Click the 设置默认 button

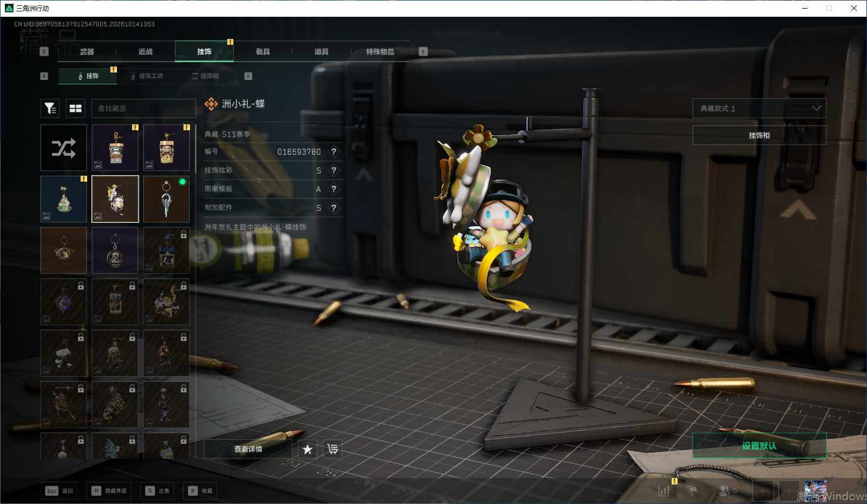pyautogui.click(x=759, y=446)
